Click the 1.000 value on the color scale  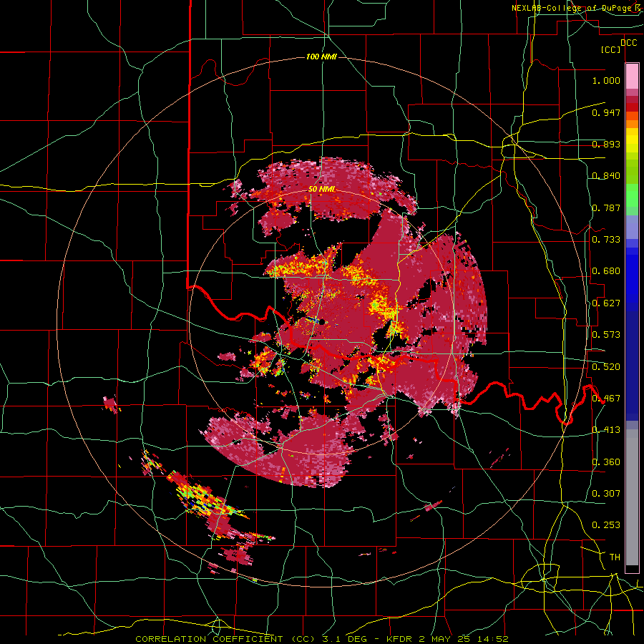click(606, 80)
